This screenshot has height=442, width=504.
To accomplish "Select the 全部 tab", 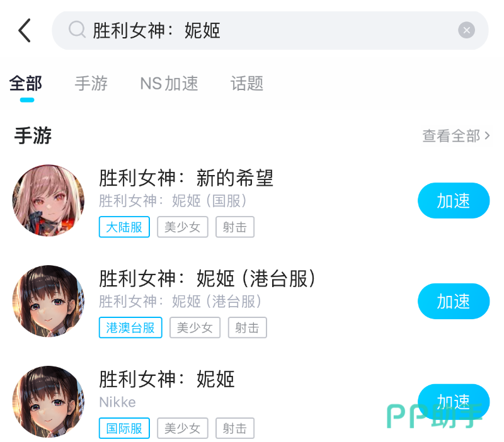I will coord(26,84).
